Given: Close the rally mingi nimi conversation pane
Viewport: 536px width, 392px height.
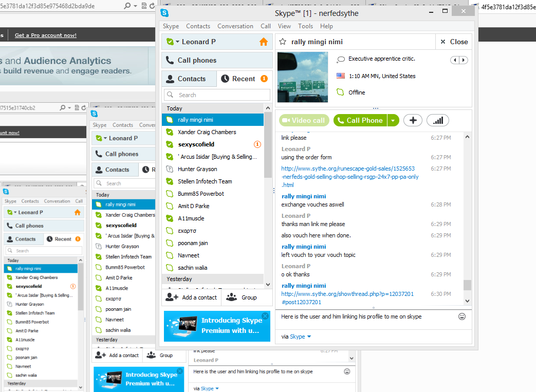Looking at the screenshot, I should [454, 42].
